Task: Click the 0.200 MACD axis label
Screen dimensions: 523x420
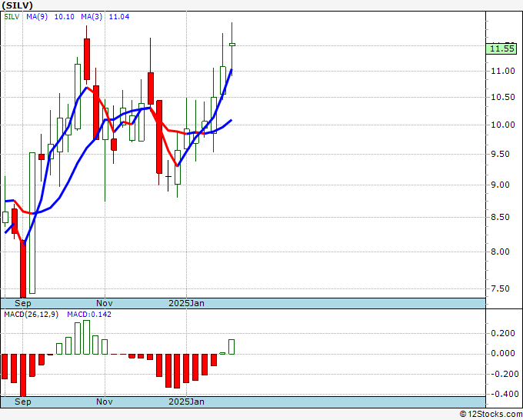Action: pos(503,333)
